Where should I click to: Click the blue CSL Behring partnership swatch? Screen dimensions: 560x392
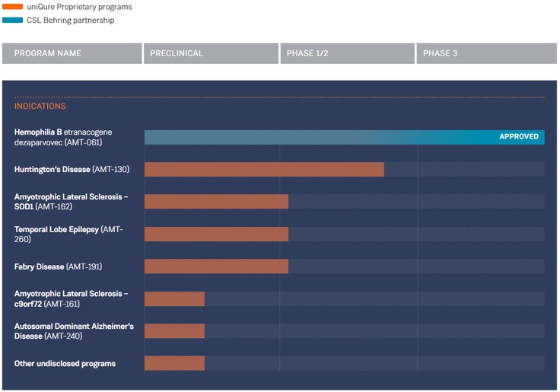tap(13, 21)
